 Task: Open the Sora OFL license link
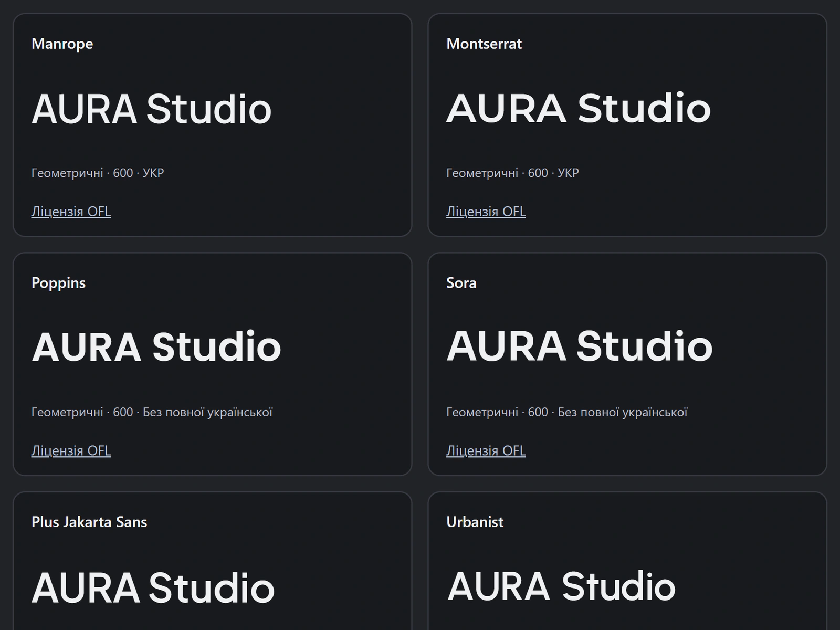point(486,451)
